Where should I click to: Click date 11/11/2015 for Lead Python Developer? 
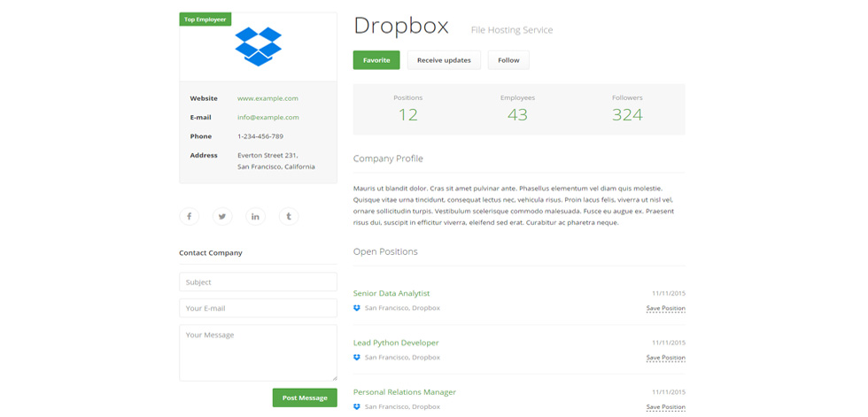click(x=668, y=343)
